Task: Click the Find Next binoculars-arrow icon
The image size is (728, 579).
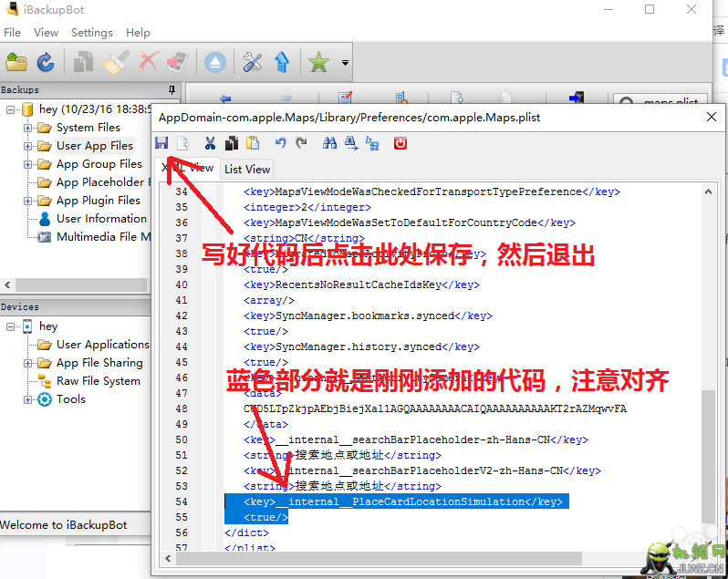Action: [x=351, y=143]
